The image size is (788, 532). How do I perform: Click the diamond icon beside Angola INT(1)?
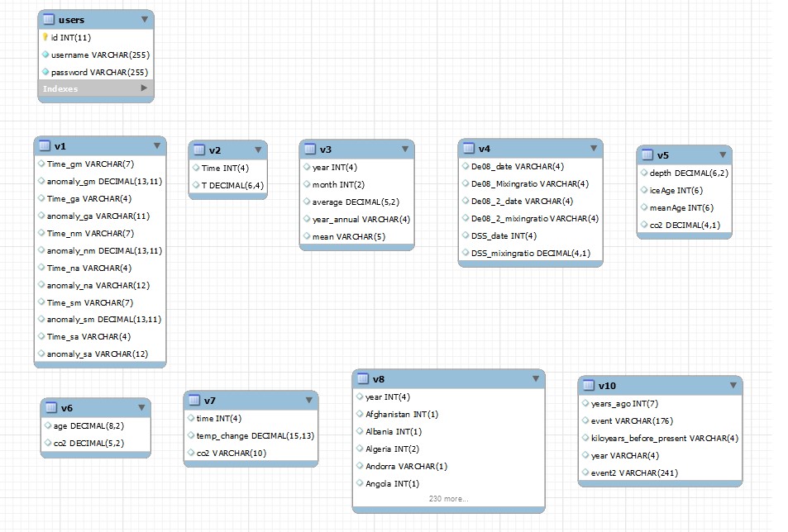coord(360,483)
